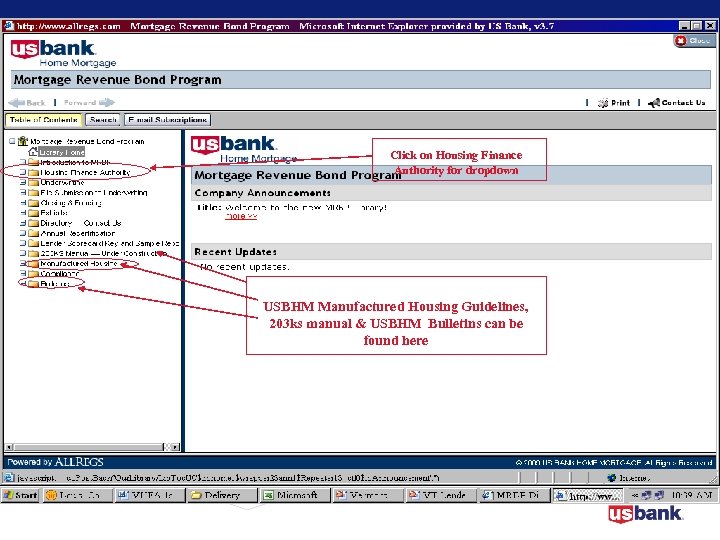Screen dimensions: 720x540
Task: Expand the Lender Scorecard Key node
Action: (x=23, y=243)
